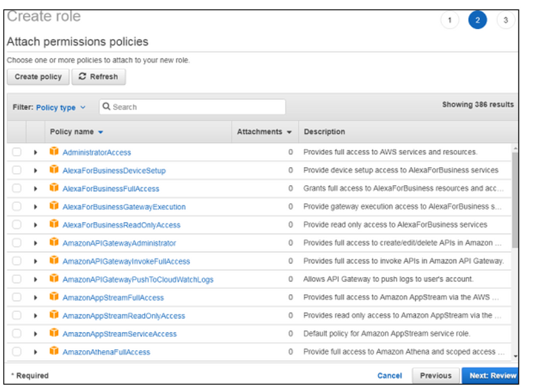Check the AdministratorAccess policy checkbox
The image size is (539, 392).
tap(17, 152)
